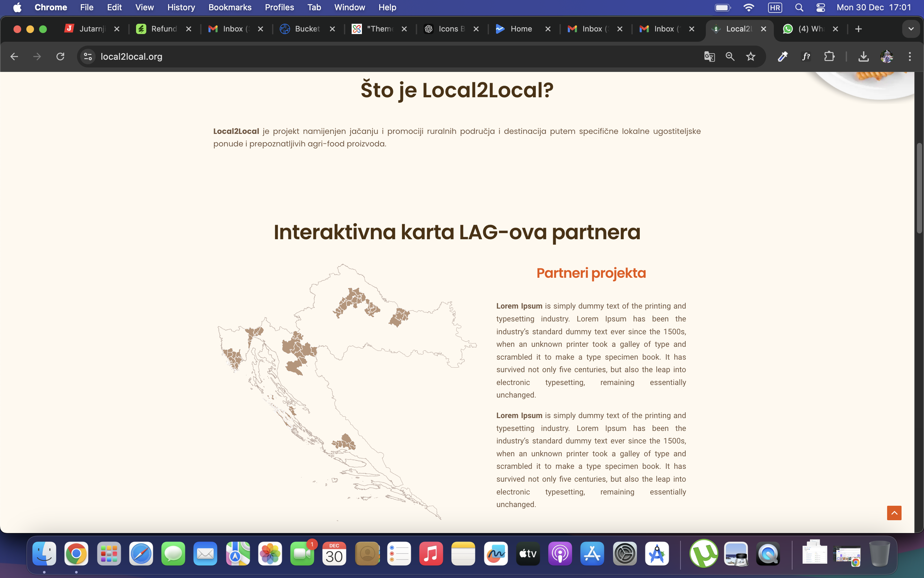The image size is (924, 578).
Task: Open the Tab menu
Action: pos(314,7)
